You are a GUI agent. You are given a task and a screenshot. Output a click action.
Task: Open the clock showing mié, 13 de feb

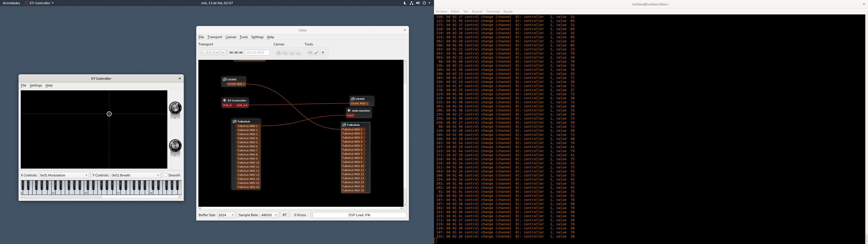click(x=217, y=3)
